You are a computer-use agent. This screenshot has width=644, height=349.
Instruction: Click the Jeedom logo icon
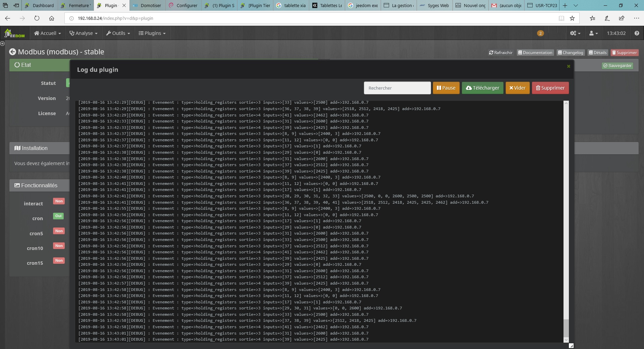point(14,33)
